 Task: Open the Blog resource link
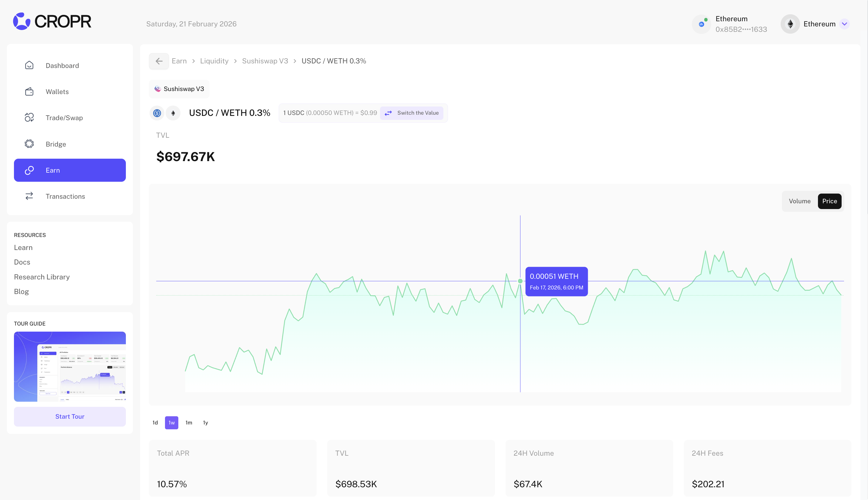coord(22,292)
